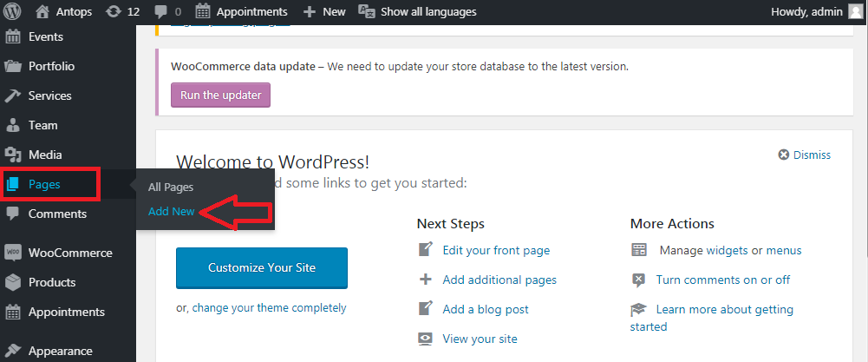
Task: Click the plus New icon in admin bar
Action: (310, 11)
